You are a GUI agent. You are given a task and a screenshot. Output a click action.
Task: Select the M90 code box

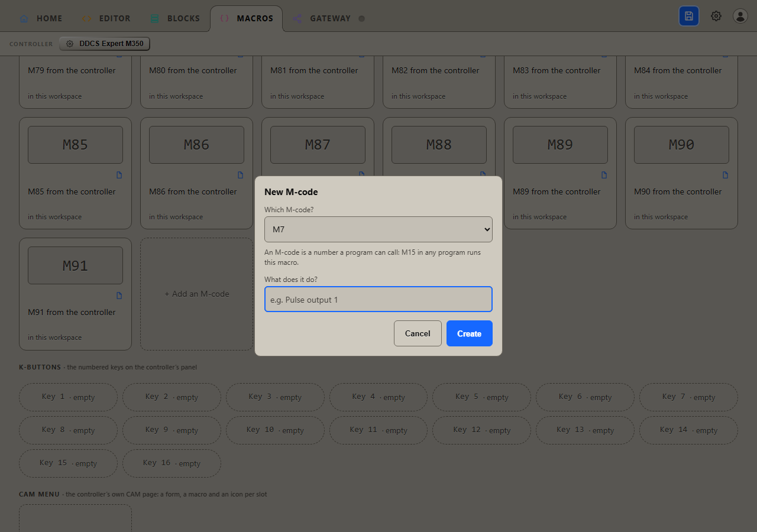(x=681, y=145)
